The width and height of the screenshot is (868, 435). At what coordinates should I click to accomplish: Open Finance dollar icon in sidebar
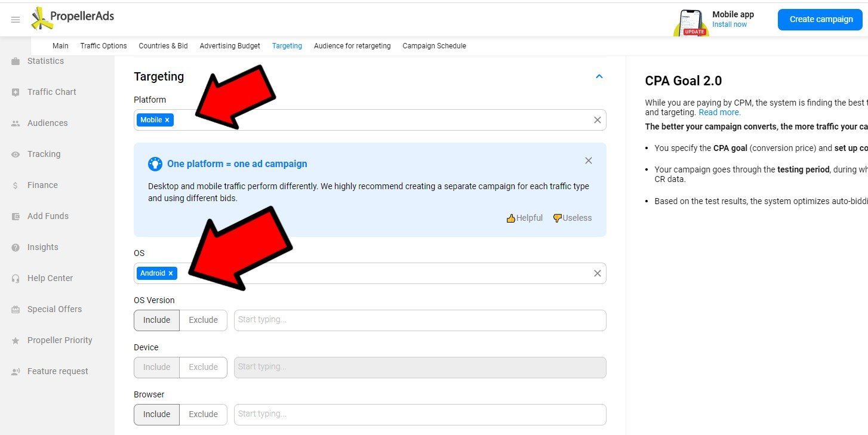[x=16, y=186]
